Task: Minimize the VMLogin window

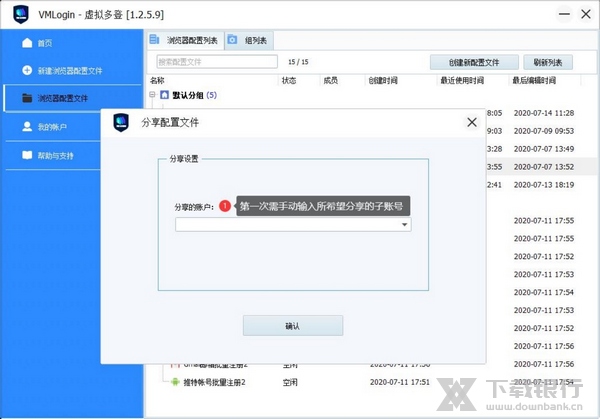Action: click(x=564, y=15)
